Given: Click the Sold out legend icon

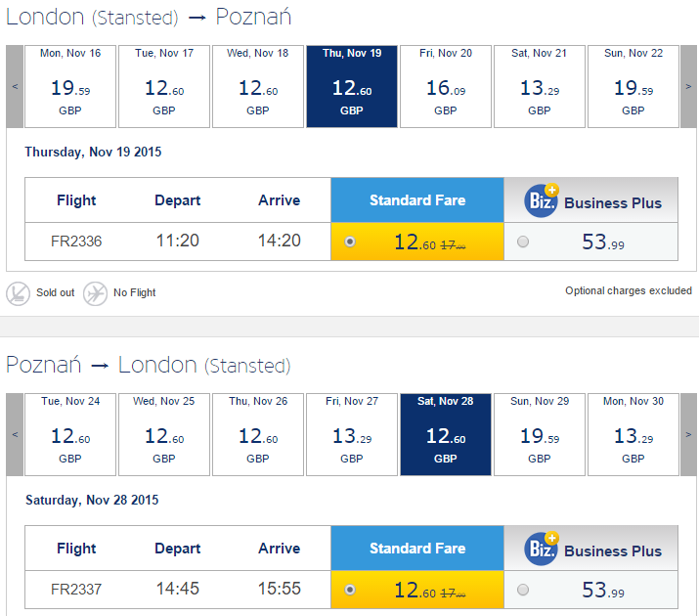Looking at the screenshot, I should pos(18,292).
